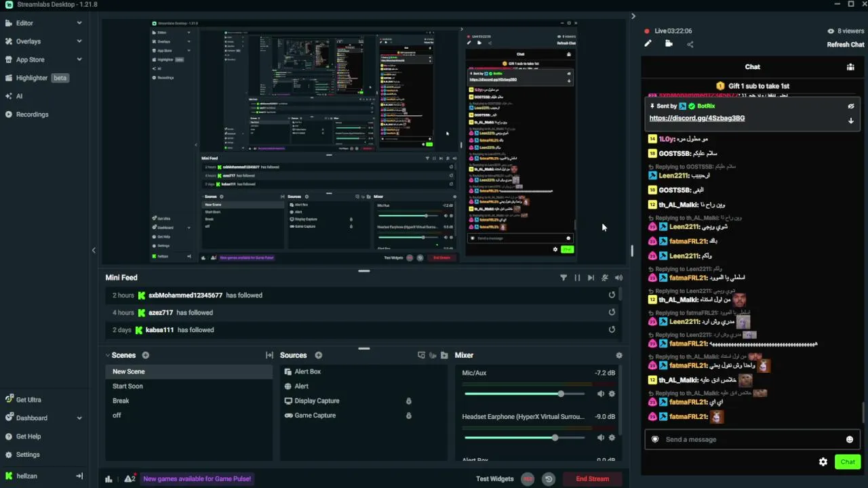868x488 pixels.
Task: Click the add-folder icon in Sources header
Action: coord(444,355)
